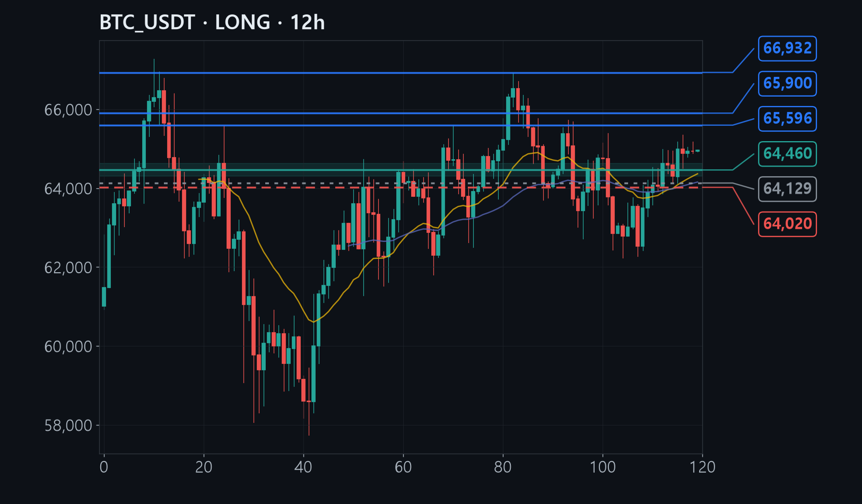Click the x-axis tick label 20
The image size is (862, 504).
[x=204, y=467]
